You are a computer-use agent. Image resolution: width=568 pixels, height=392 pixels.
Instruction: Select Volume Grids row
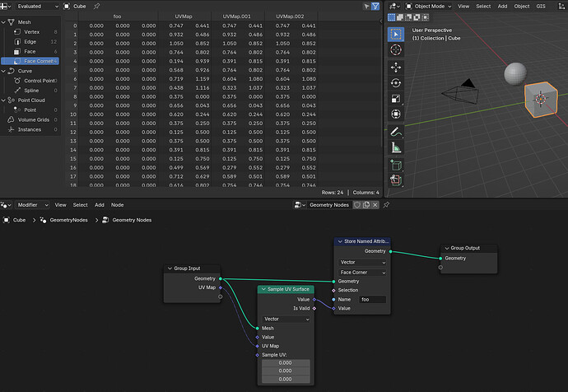[32, 120]
